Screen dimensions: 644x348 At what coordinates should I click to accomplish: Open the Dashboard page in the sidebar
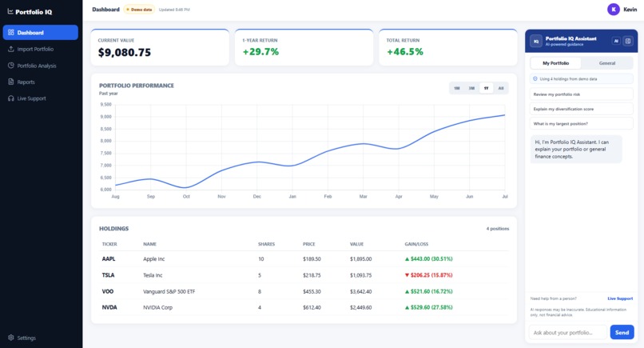(x=40, y=33)
